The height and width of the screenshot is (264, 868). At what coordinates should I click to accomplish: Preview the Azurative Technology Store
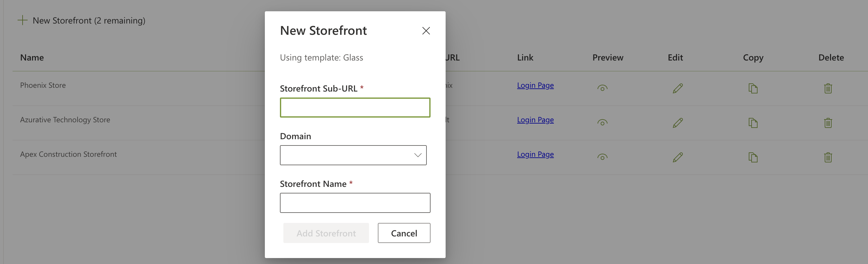point(602,123)
